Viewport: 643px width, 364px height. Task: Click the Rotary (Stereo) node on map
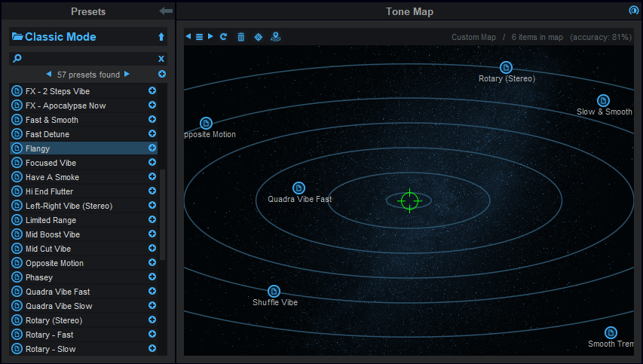[x=506, y=68]
